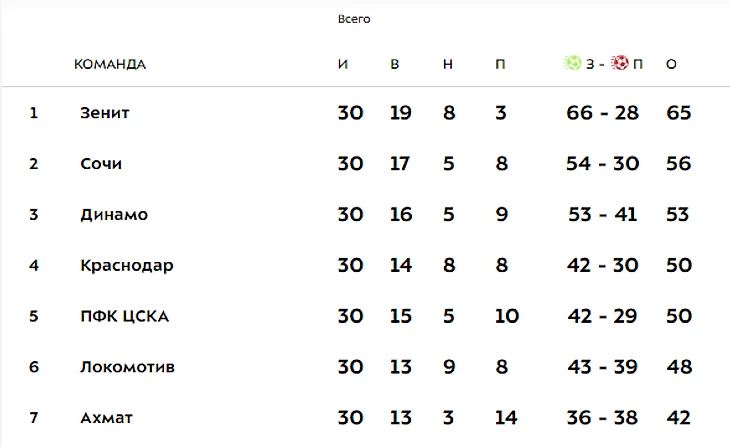Click Зенит's 65 points value
The height and width of the screenshot is (447, 730).
point(678,113)
